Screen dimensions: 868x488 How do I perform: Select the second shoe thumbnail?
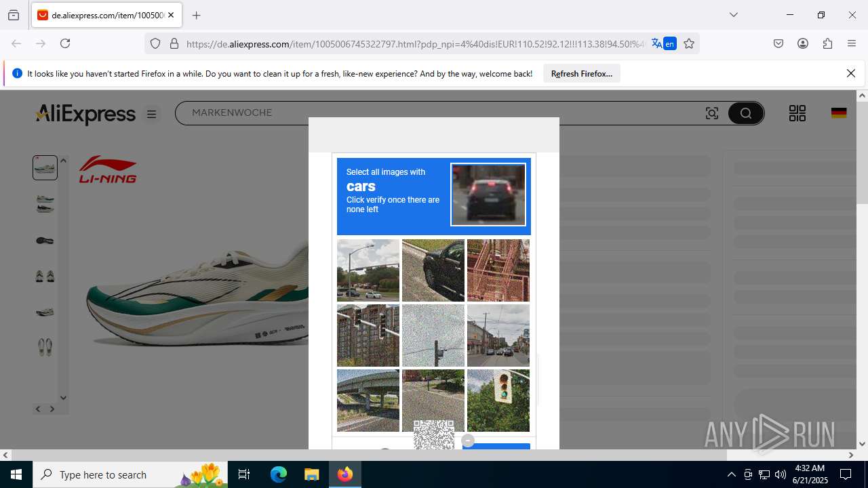[x=45, y=203]
